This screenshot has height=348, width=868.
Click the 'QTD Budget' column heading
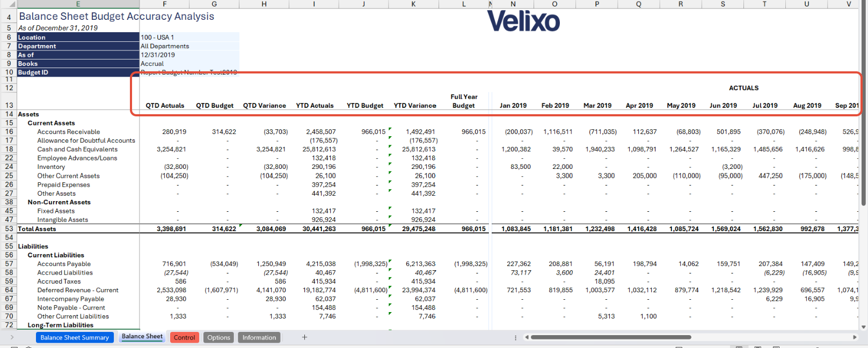click(215, 106)
